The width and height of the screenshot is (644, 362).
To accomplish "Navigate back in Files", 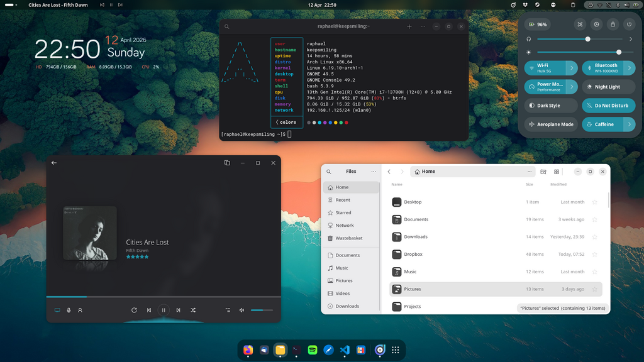I will pos(389,172).
